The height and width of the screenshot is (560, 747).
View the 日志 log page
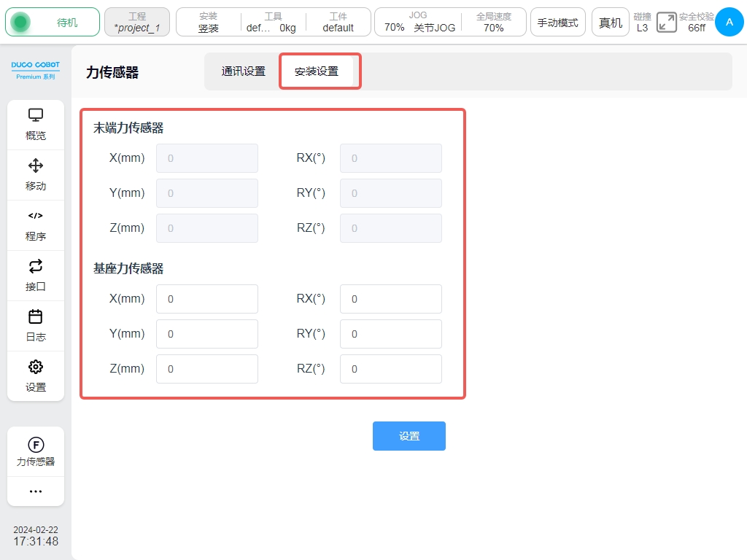[36, 326]
